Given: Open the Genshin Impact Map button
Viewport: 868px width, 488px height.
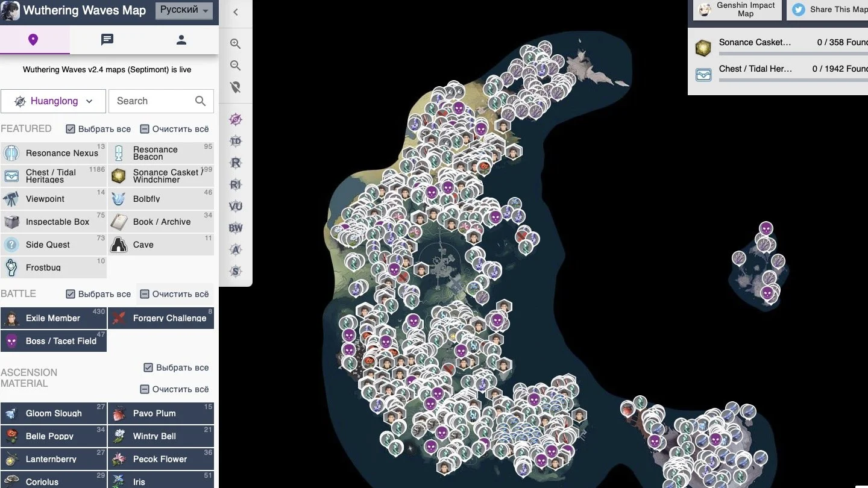Looking at the screenshot, I should 737,10.
